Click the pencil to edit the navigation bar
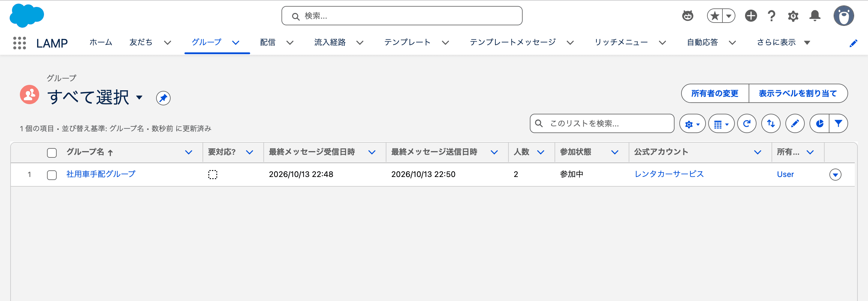868x301 pixels. point(853,43)
